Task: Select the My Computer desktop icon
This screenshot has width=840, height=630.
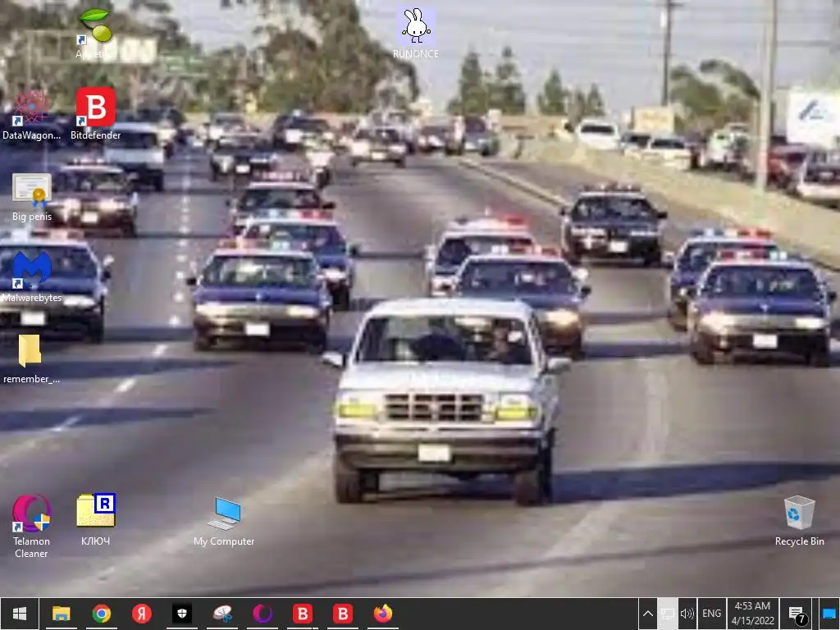Action: (224, 521)
